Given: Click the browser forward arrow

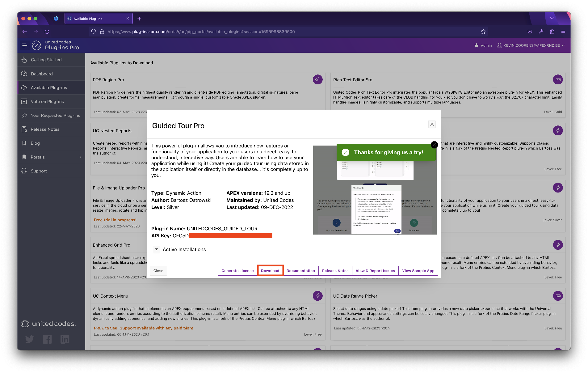Looking at the screenshot, I should (x=36, y=32).
